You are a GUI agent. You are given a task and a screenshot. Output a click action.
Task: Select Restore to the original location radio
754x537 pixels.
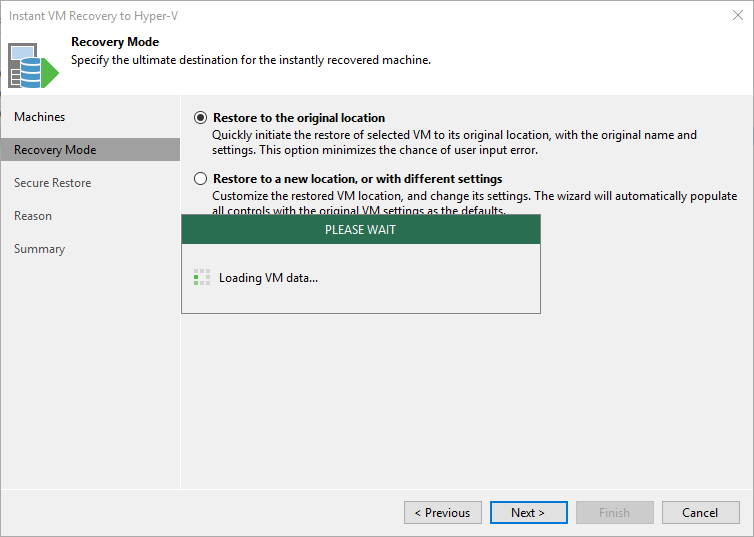(x=201, y=118)
